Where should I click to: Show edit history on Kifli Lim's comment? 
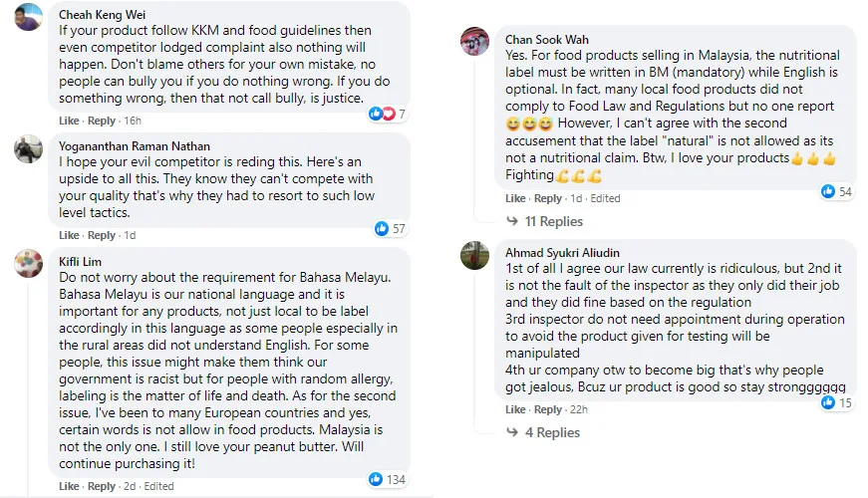coord(158,486)
